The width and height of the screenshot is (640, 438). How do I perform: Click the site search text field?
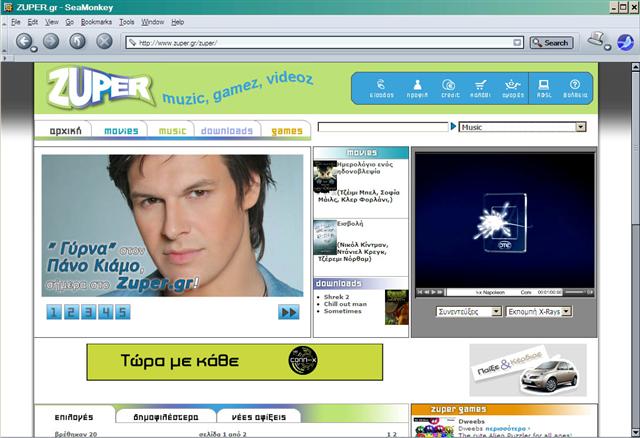382,127
